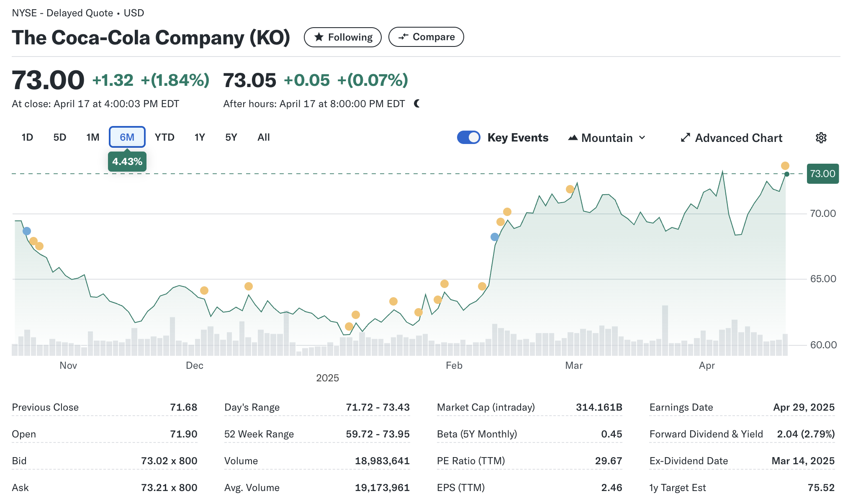The height and width of the screenshot is (504, 853).
Task: Click the blue event marker near February
Action: [494, 237]
